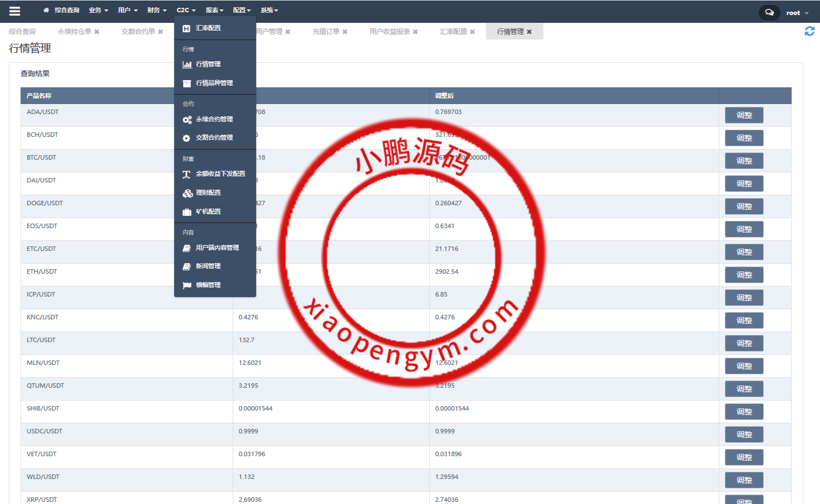Open 横幅管理 via the flag icon
Image resolution: width=820 pixels, height=504 pixels.
pos(186,285)
